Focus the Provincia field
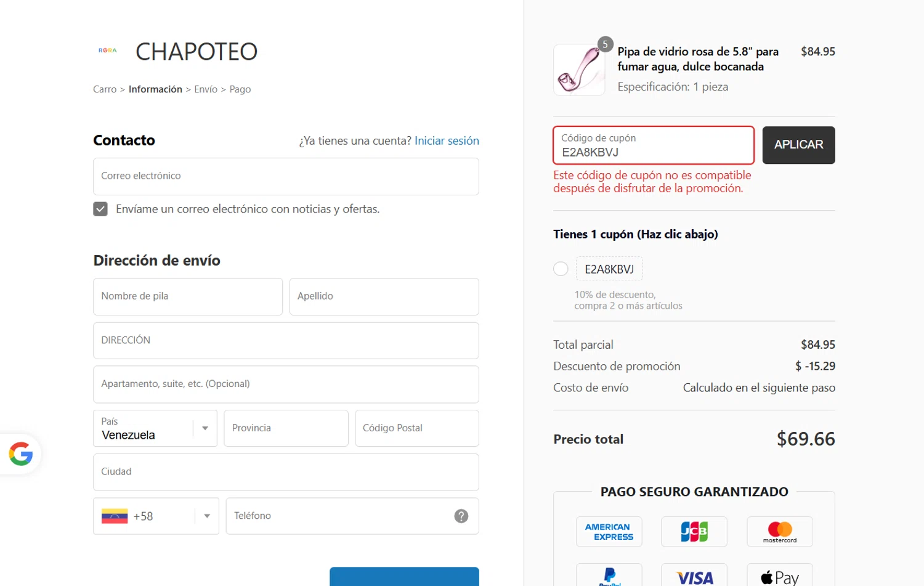Viewport: 924px width, 586px height. (286, 428)
